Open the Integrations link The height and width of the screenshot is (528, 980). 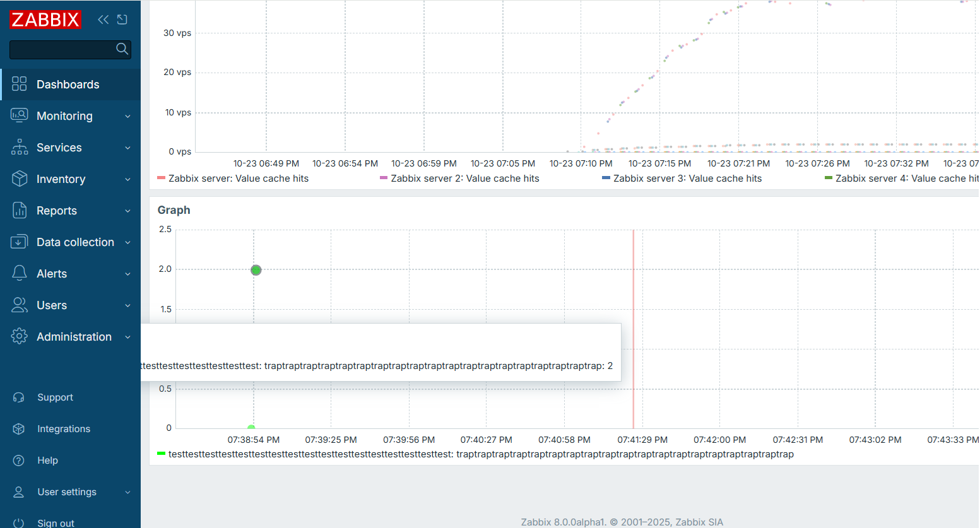64,429
